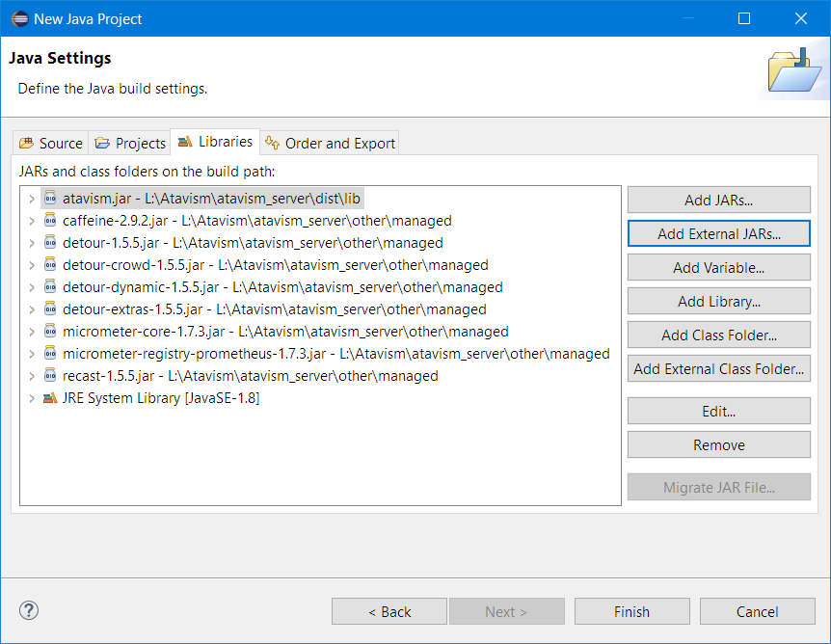Open the Projects tab
Viewport: 831px width, 644px height.
(x=130, y=143)
